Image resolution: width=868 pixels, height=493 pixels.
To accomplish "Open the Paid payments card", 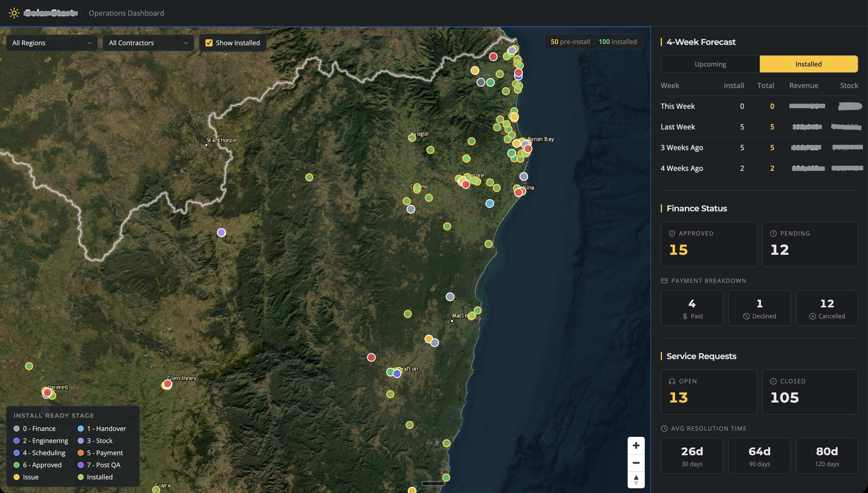I will pos(692,308).
